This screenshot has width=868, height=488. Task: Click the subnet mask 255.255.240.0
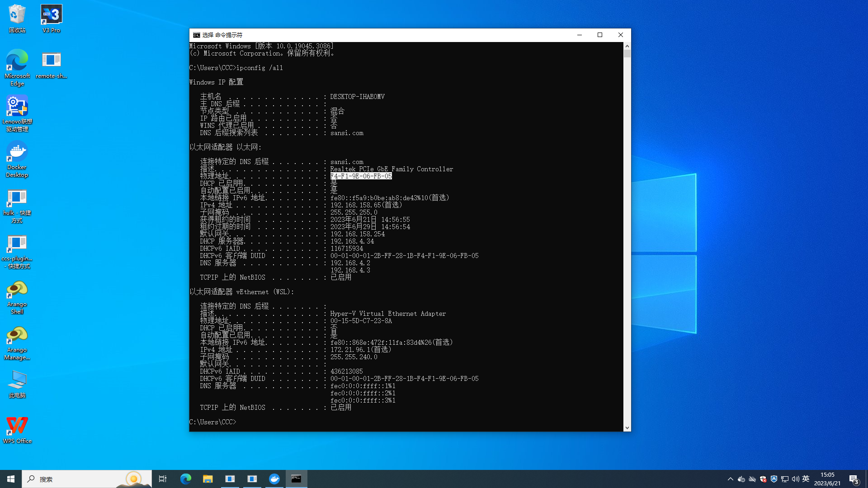[354, 357]
